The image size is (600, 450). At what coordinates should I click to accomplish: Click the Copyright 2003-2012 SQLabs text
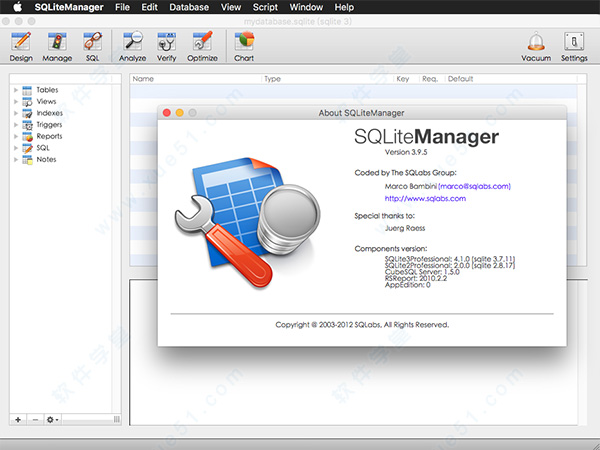click(x=362, y=325)
